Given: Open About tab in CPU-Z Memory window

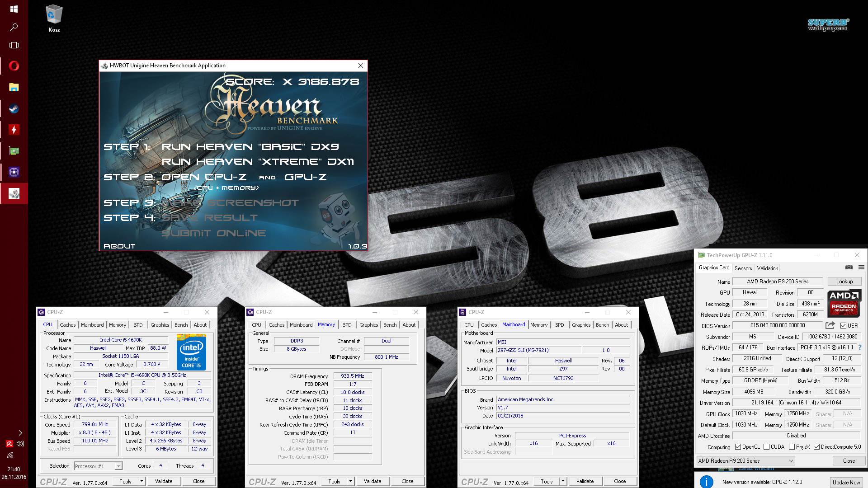Looking at the screenshot, I should tap(409, 325).
